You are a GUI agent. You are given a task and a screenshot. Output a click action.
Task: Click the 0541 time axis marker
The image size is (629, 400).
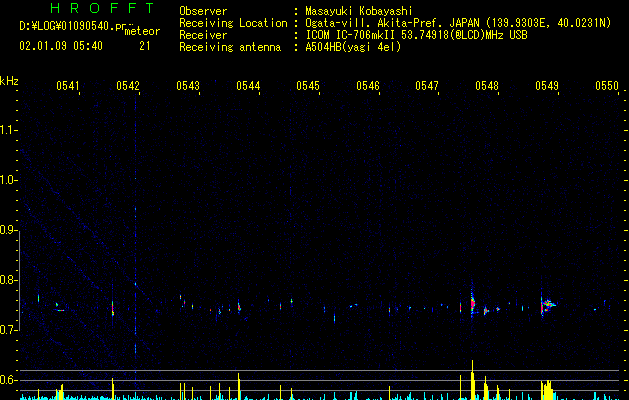pyautogui.click(x=68, y=86)
